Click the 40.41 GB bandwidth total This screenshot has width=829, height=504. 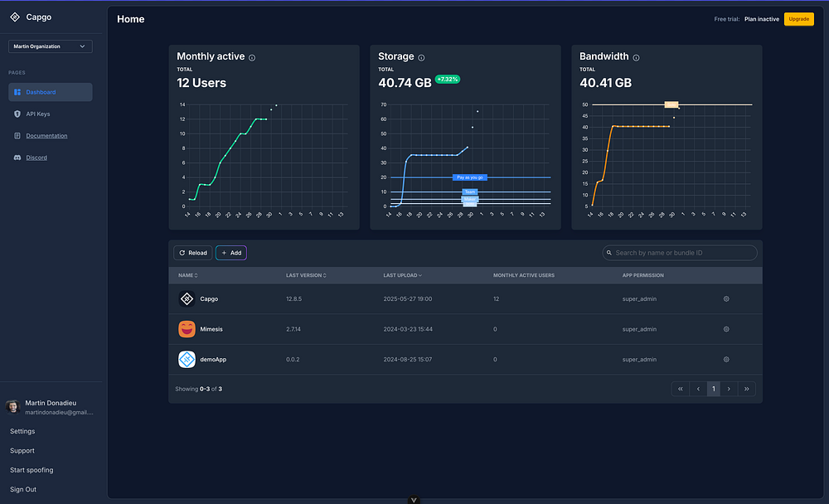point(605,83)
